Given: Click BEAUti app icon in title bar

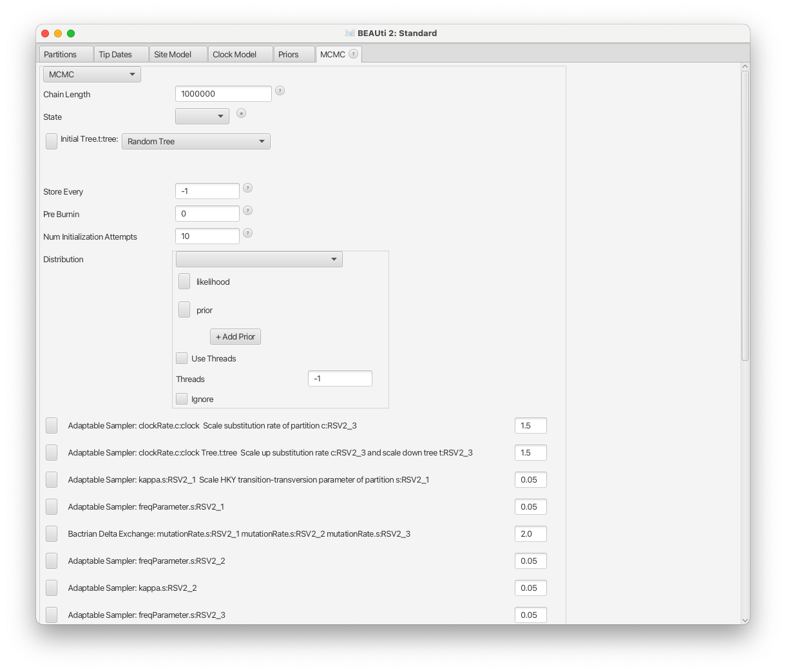Looking at the screenshot, I should click(x=350, y=33).
